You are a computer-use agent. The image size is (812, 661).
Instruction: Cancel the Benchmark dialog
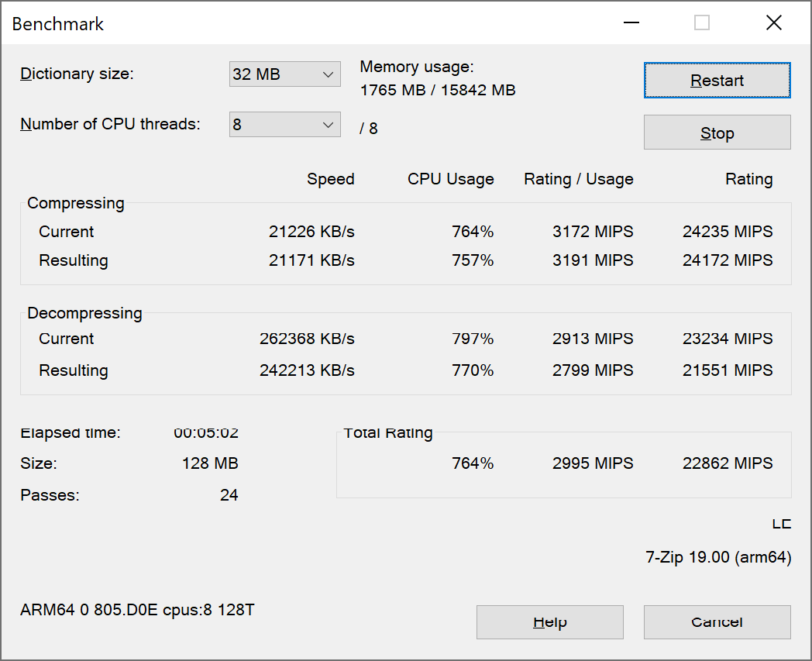(x=717, y=622)
